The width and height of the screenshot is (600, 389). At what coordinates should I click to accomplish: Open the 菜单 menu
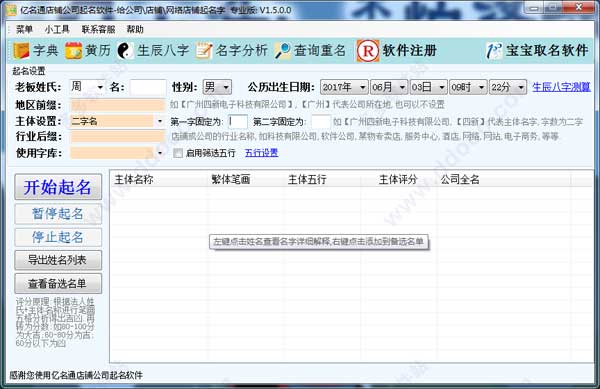24,29
